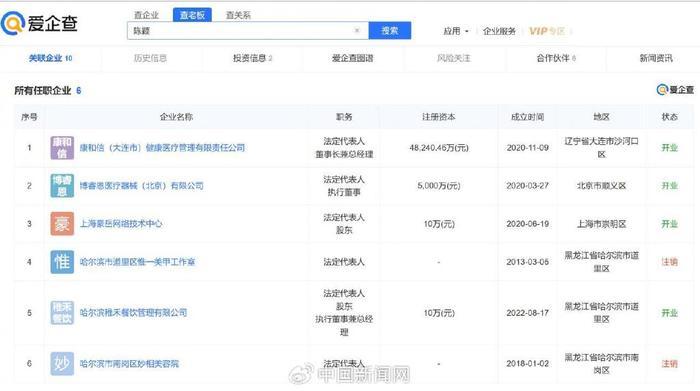Click the blue 惟 company icon
Screen dimensions: 700x391
click(x=62, y=262)
